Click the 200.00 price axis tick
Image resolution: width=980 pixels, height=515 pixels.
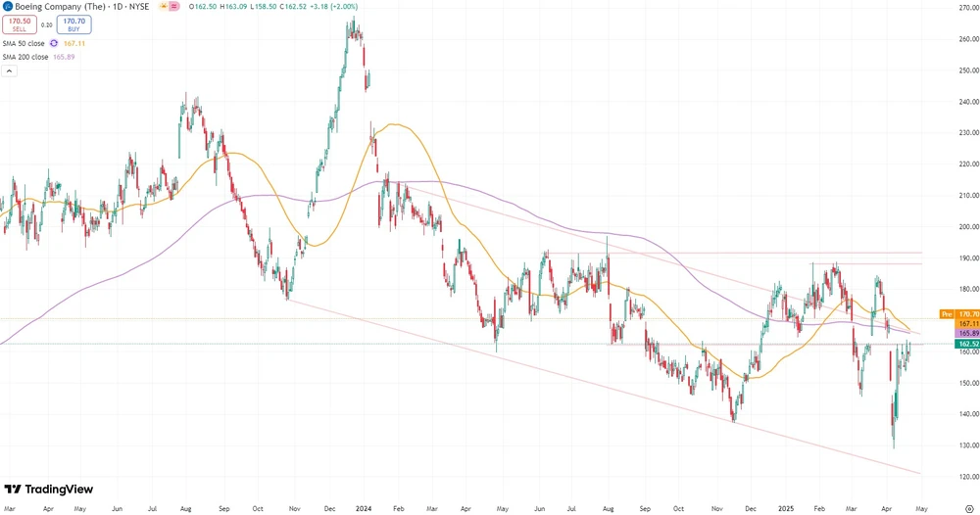[x=968, y=226]
